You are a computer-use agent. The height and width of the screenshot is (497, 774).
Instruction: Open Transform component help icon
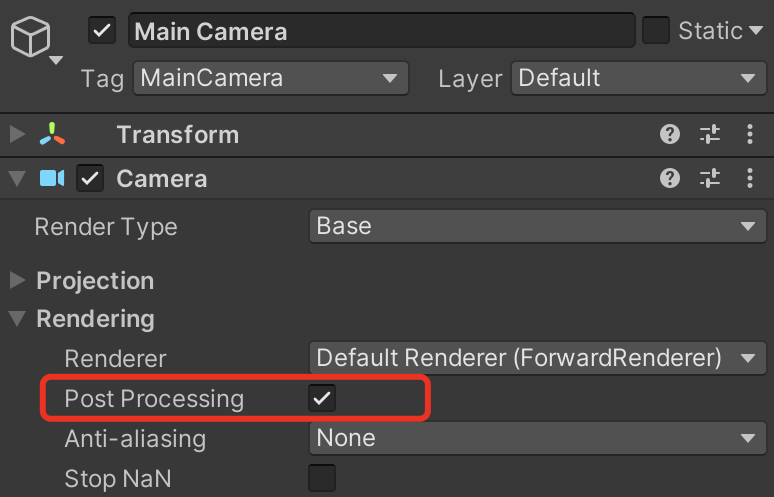coord(670,134)
